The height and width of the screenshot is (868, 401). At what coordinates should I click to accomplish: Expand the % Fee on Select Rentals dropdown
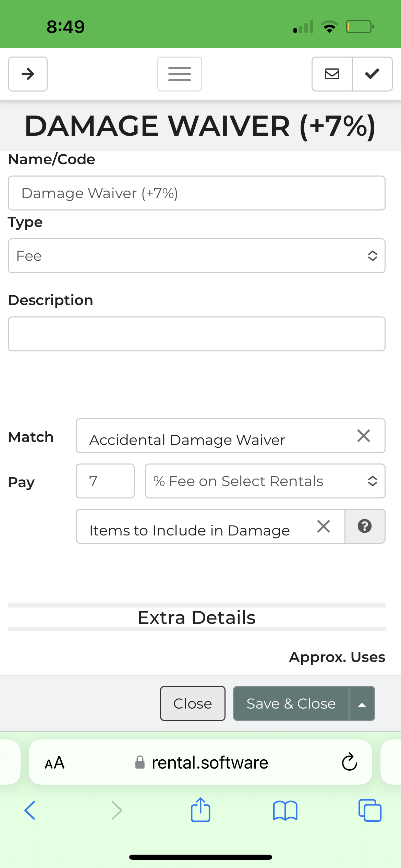[x=265, y=481]
